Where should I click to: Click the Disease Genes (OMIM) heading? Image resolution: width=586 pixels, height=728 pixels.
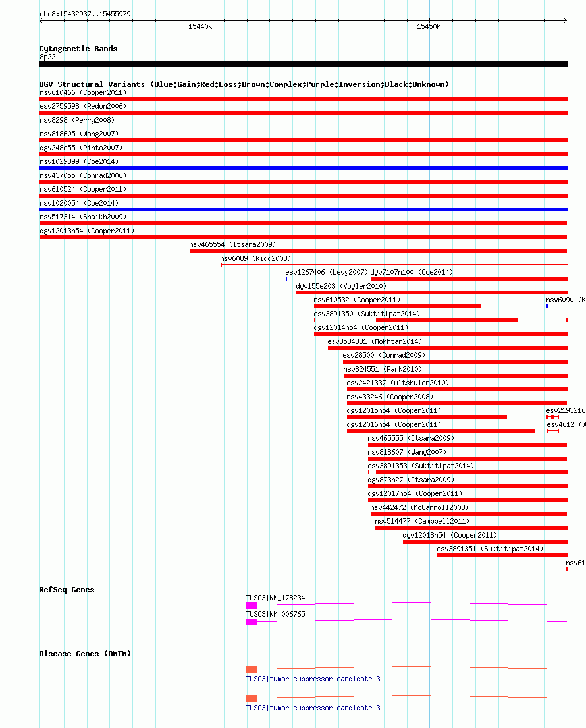coord(85,654)
